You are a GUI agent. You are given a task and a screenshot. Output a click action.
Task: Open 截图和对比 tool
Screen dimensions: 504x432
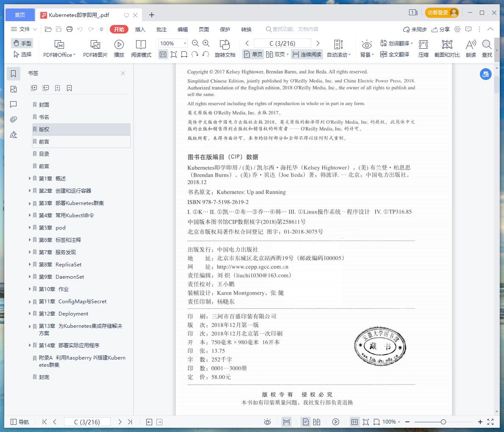pos(447,49)
